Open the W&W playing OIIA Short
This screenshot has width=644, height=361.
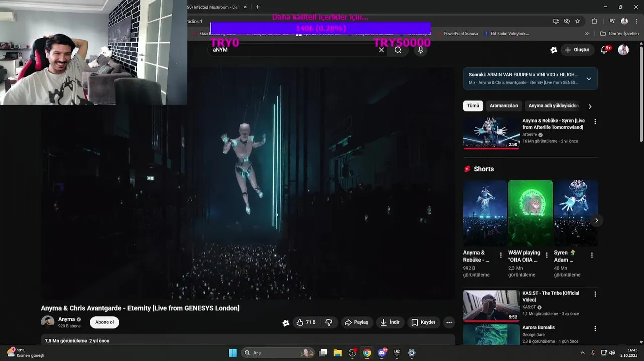530,213
